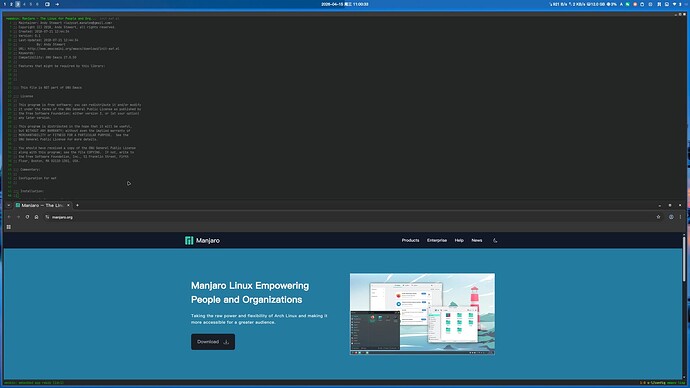Open the Enterprise menu on Manjaro site
Image resolution: width=690 pixels, height=388 pixels.
point(437,240)
